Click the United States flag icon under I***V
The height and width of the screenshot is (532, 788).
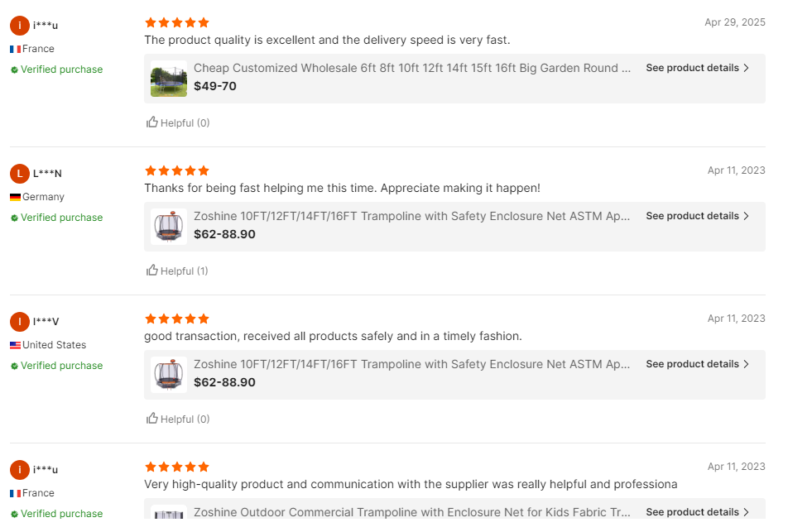point(14,345)
